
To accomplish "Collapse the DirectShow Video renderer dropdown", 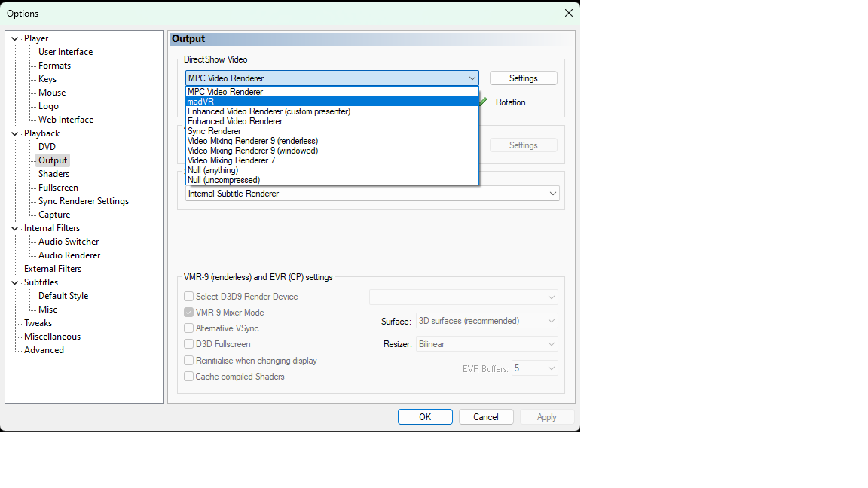I will (472, 78).
